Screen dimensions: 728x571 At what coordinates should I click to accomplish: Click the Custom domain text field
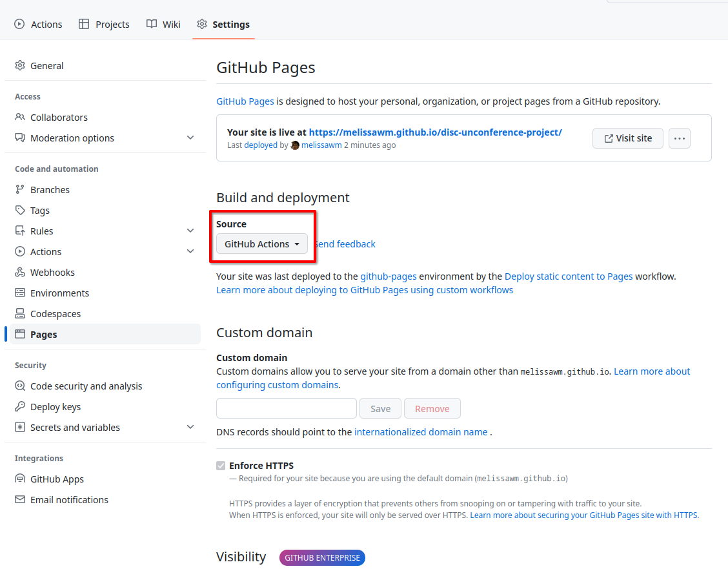pyautogui.click(x=286, y=408)
